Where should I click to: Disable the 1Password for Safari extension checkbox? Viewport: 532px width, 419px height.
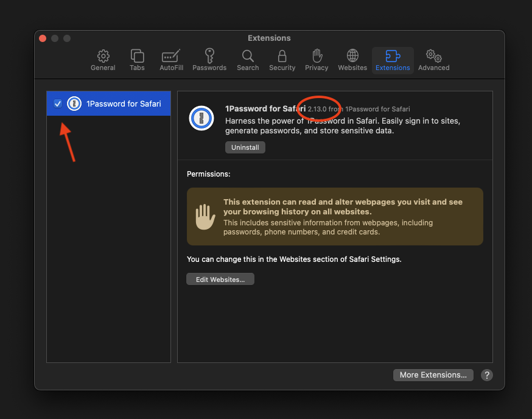57,103
